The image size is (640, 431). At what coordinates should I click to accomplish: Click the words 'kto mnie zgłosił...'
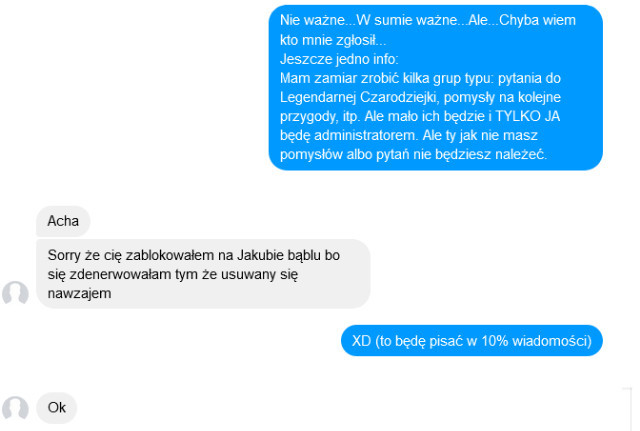(x=333, y=40)
